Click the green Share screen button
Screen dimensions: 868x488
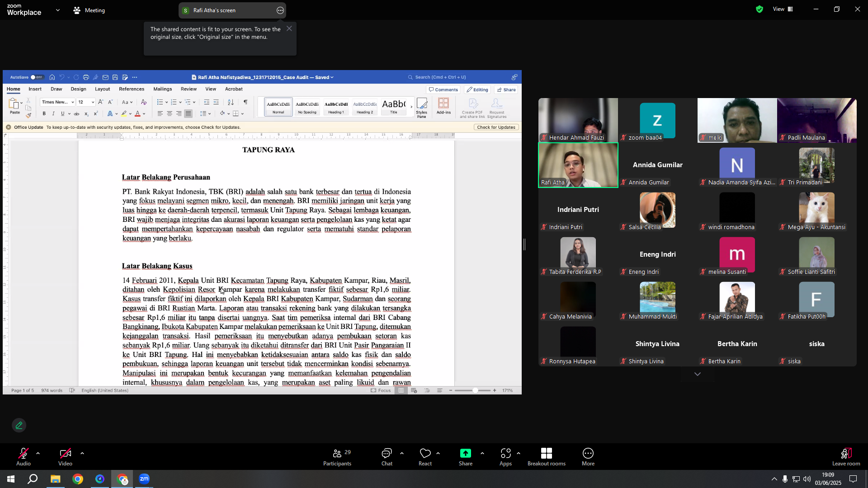tap(466, 456)
